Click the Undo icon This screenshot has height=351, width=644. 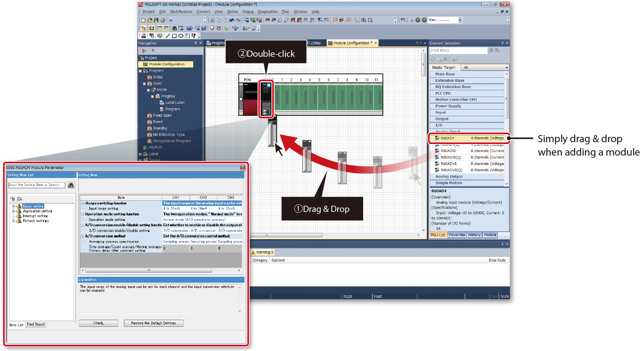pos(232,20)
